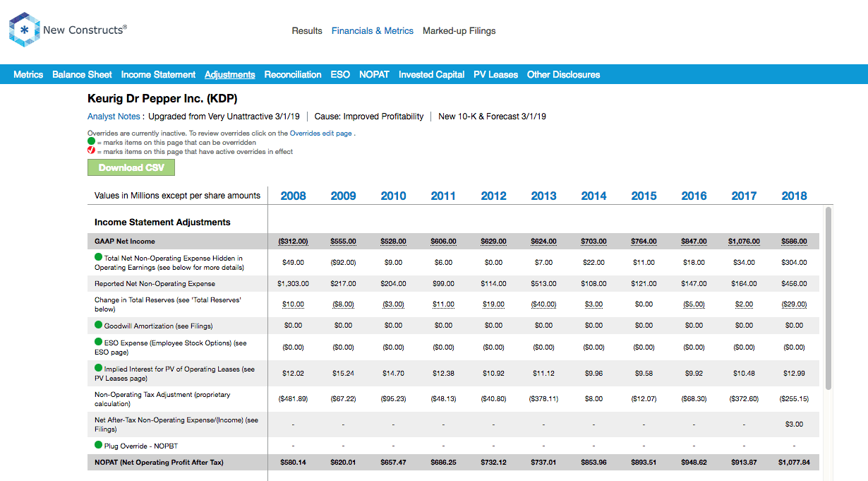Click 2009 Implied Interest value $15.24
Image resolution: width=868 pixels, height=481 pixels.
344,373
